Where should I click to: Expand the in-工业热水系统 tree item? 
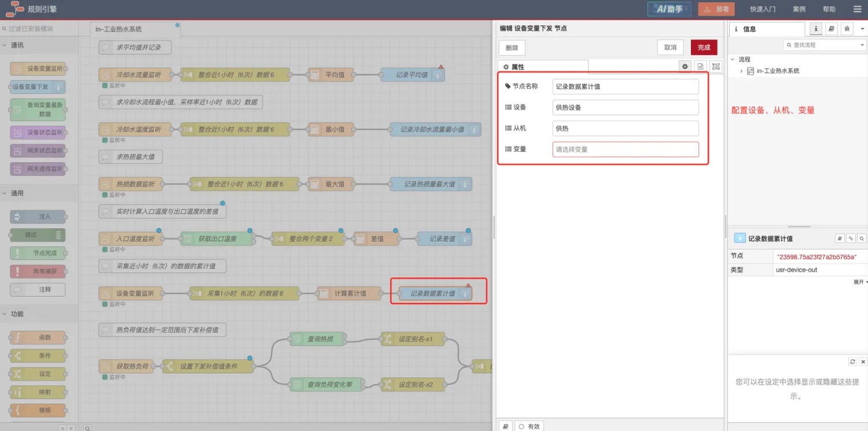(741, 71)
